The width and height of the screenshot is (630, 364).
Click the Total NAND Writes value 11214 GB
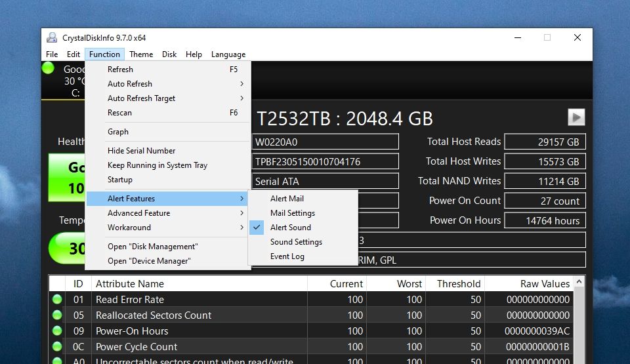pos(545,181)
